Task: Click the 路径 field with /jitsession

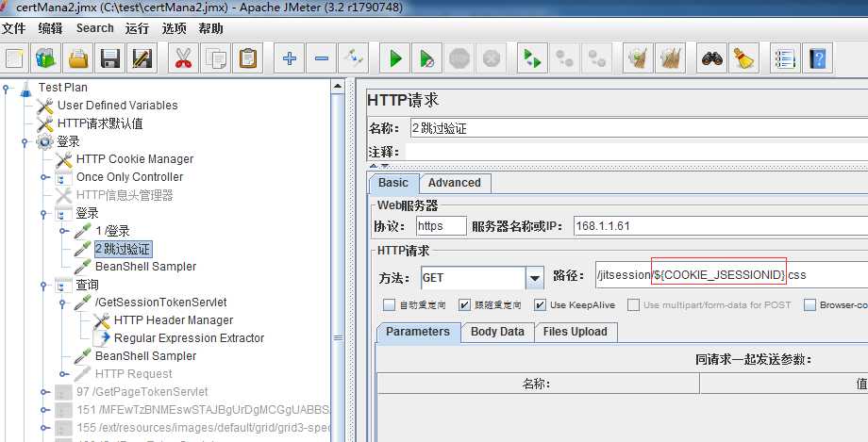Action: (731, 275)
